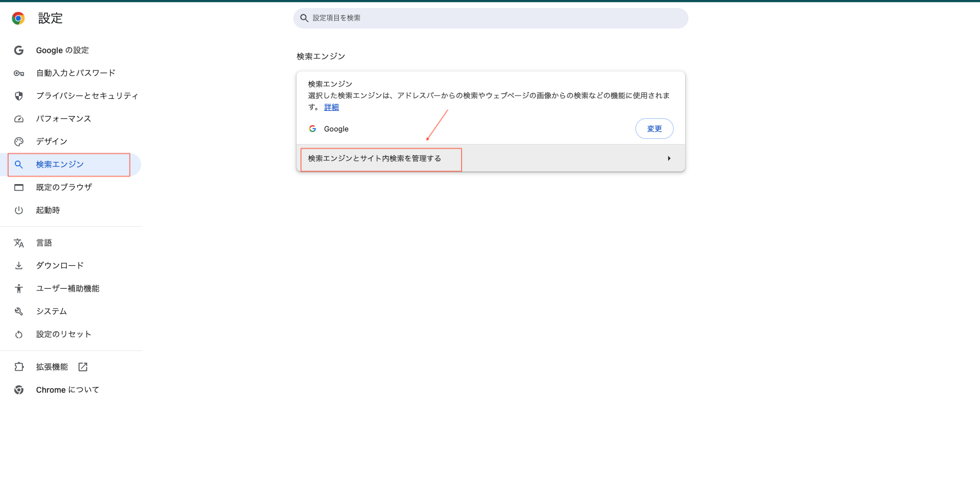
Task: Open ユーザー補助機能 via the accessibility icon
Action: (x=19, y=289)
